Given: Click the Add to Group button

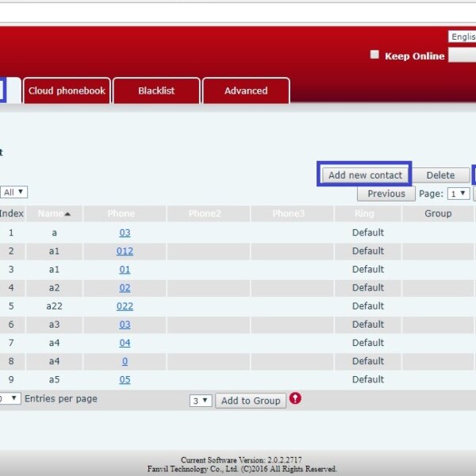Looking at the screenshot, I should coord(251,401).
